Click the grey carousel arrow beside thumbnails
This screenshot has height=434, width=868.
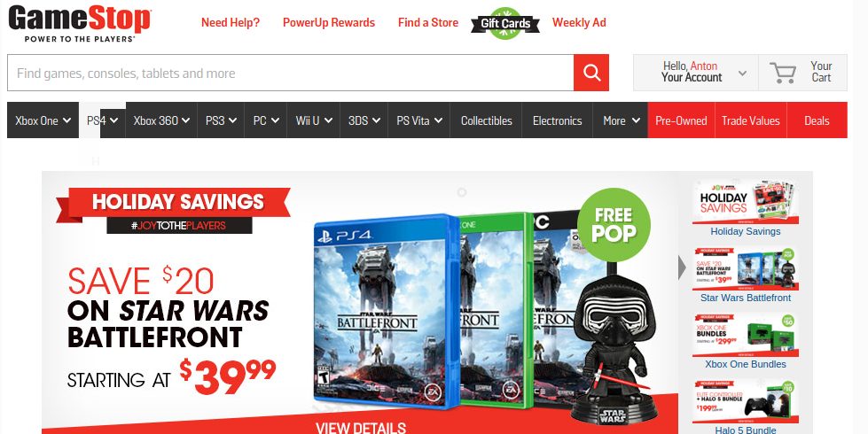coord(683,267)
